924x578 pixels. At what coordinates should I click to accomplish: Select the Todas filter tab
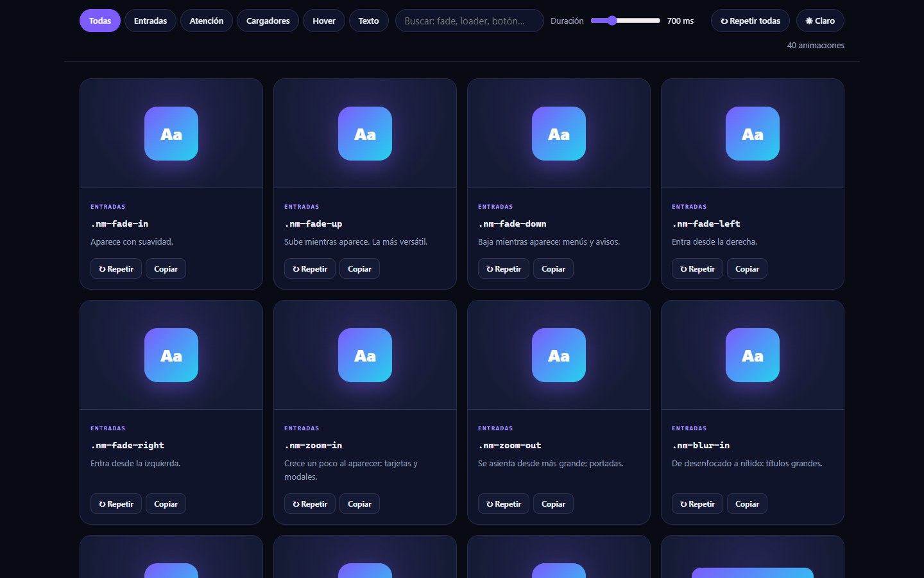click(99, 21)
